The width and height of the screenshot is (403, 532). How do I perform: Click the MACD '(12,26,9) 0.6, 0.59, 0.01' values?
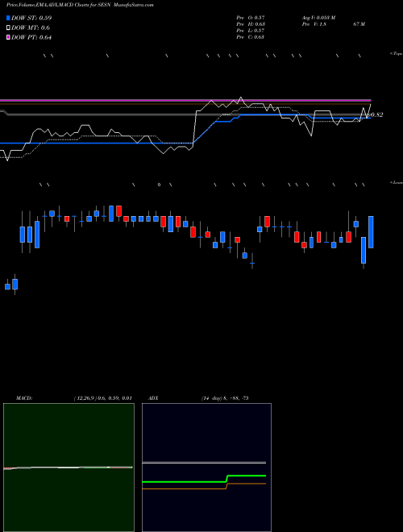(103, 398)
